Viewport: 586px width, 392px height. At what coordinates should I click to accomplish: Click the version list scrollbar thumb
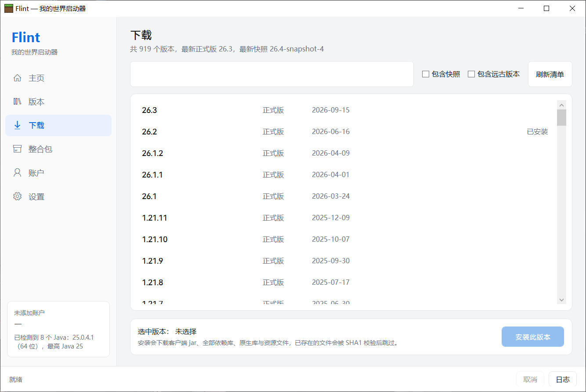[561, 118]
